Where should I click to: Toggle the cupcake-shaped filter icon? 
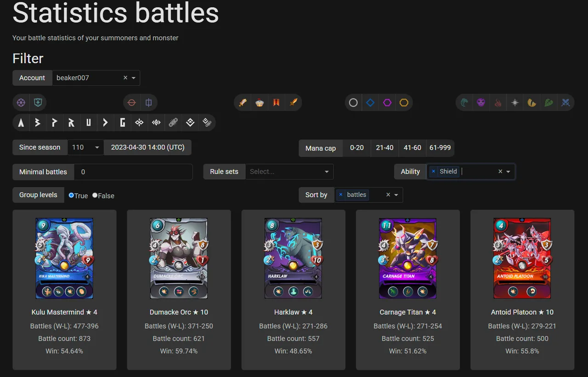260,103
